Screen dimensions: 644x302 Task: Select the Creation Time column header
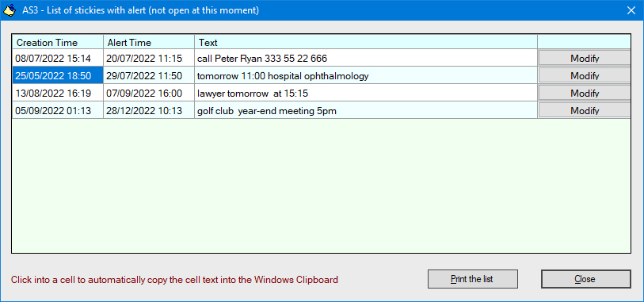pos(58,42)
